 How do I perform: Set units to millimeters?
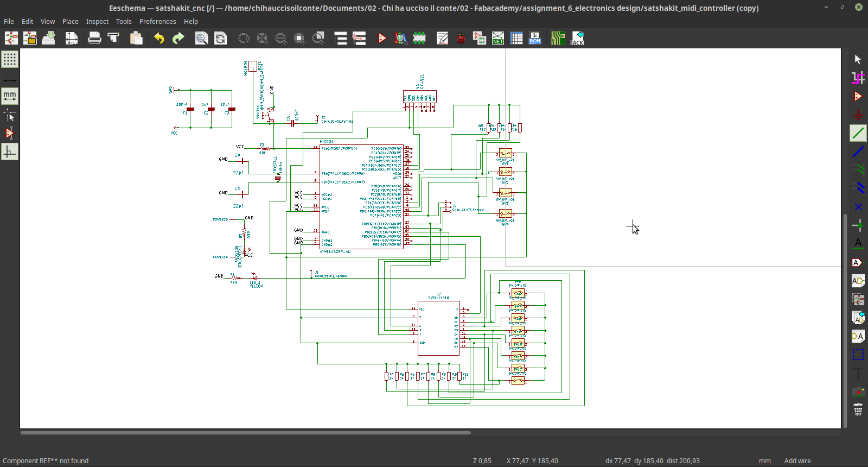10,96
